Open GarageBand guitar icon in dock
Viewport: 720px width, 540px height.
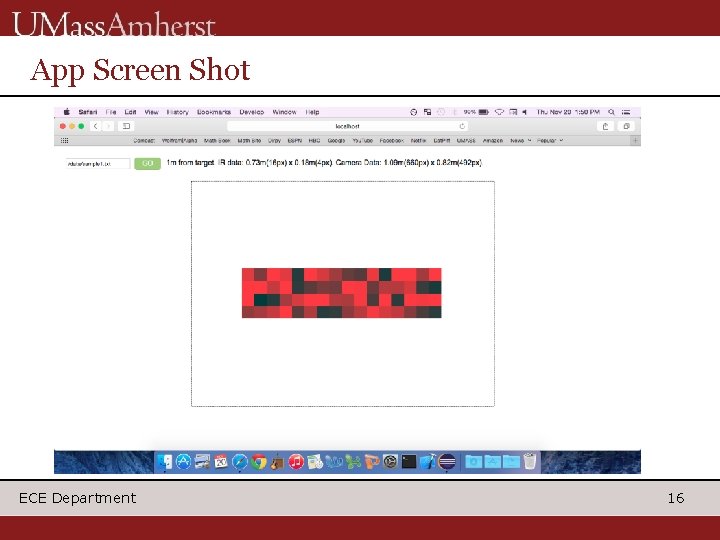pos(277,462)
